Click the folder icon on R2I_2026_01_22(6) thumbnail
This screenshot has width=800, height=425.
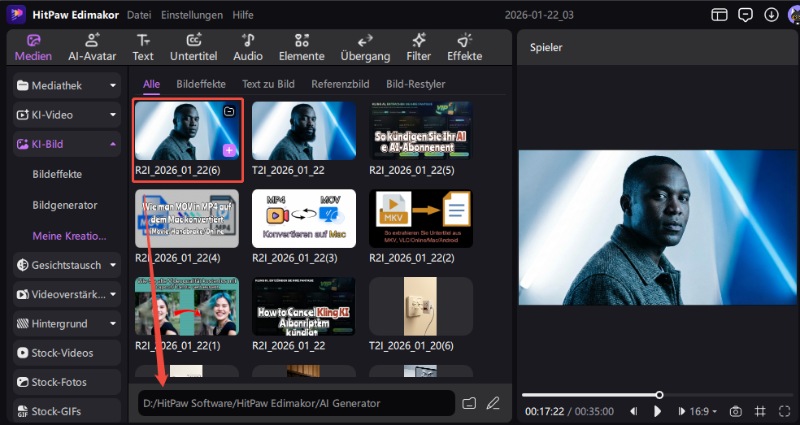(x=229, y=112)
